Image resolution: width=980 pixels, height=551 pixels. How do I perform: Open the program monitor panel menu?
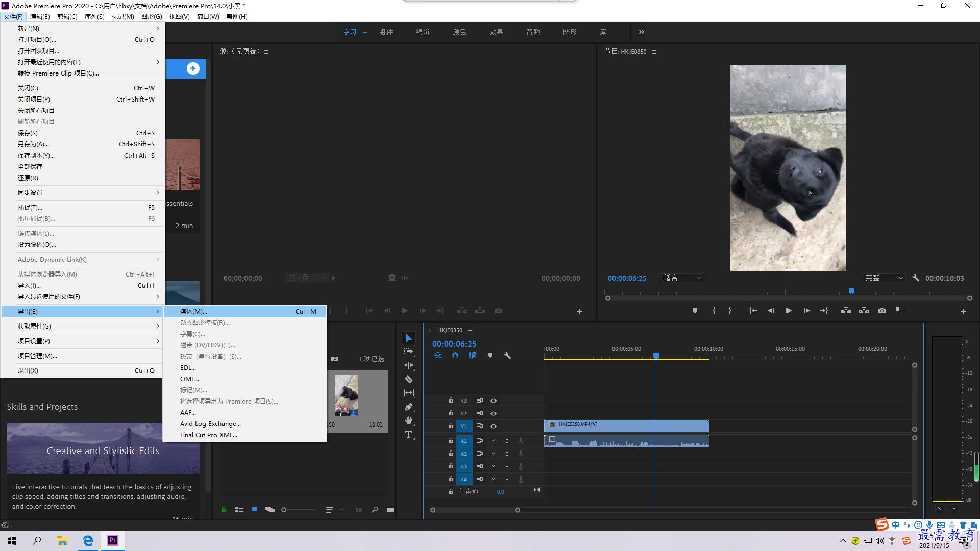tap(654, 52)
